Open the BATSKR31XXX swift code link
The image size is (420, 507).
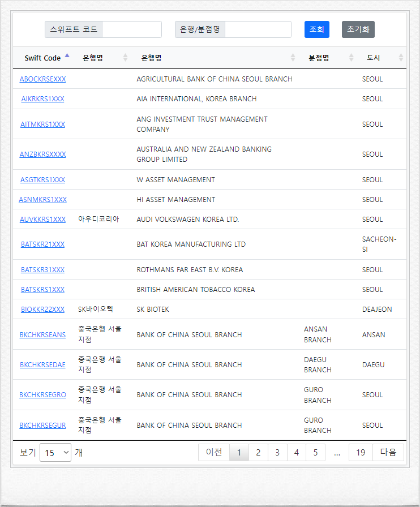(42, 269)
